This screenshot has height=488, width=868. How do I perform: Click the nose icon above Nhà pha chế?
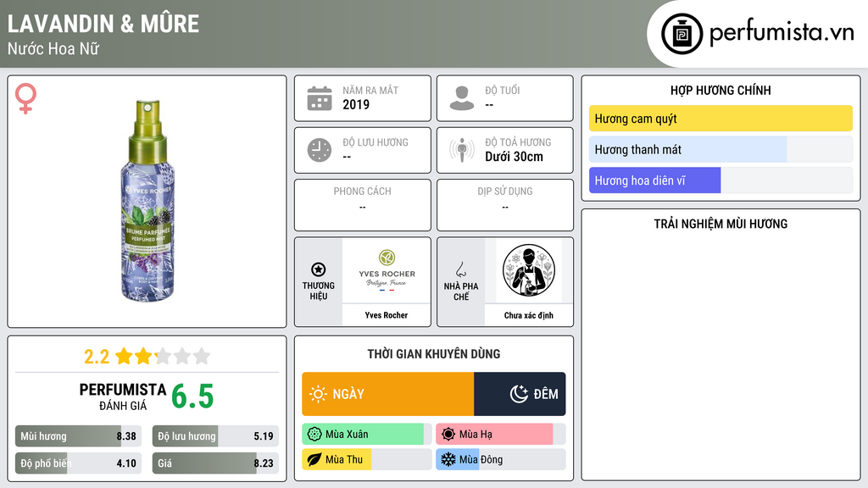coord(460,269)
